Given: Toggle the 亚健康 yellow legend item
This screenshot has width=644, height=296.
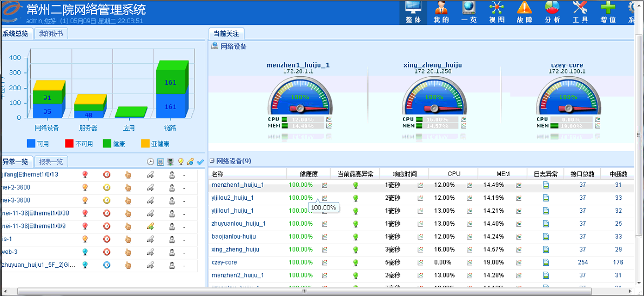Looking at the screenshot, I should [155, 144].
